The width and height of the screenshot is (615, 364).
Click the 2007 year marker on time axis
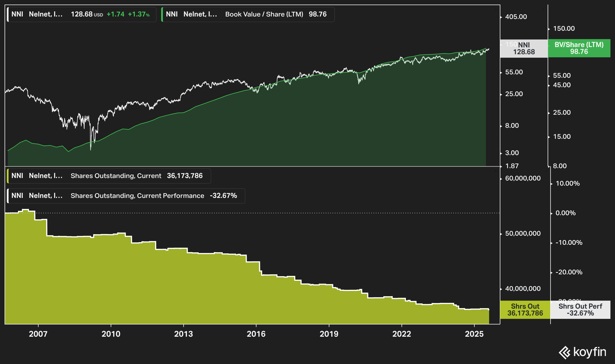coord(38,334)
